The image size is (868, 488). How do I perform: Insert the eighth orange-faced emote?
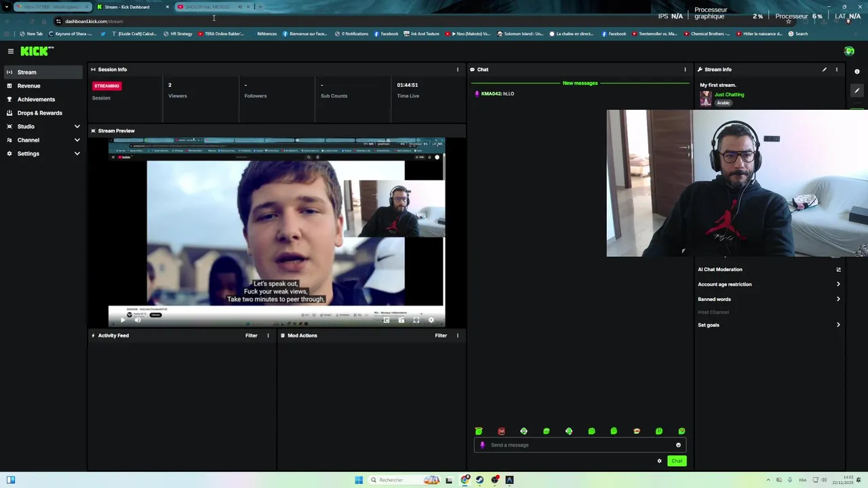(x=636, y=431)
